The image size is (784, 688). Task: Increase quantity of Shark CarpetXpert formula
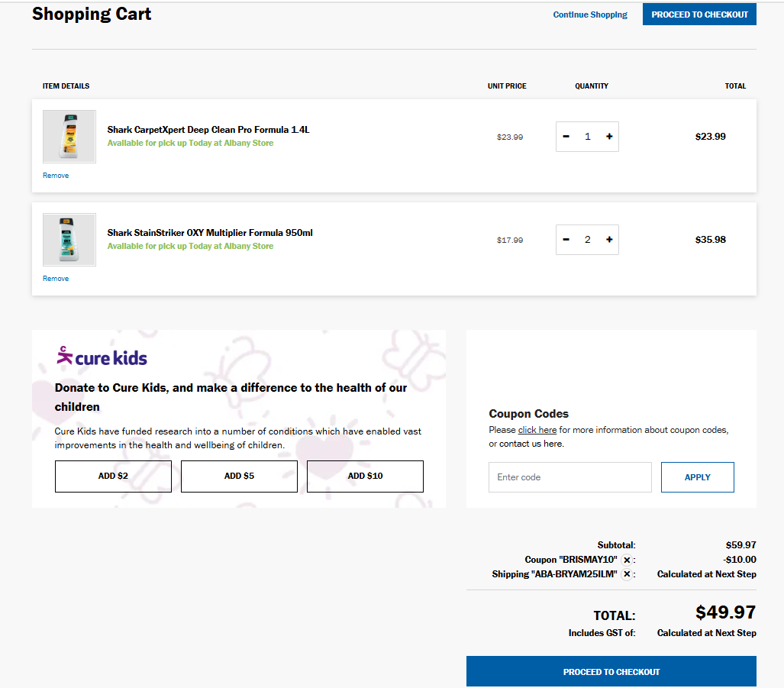tap(609, 137)
